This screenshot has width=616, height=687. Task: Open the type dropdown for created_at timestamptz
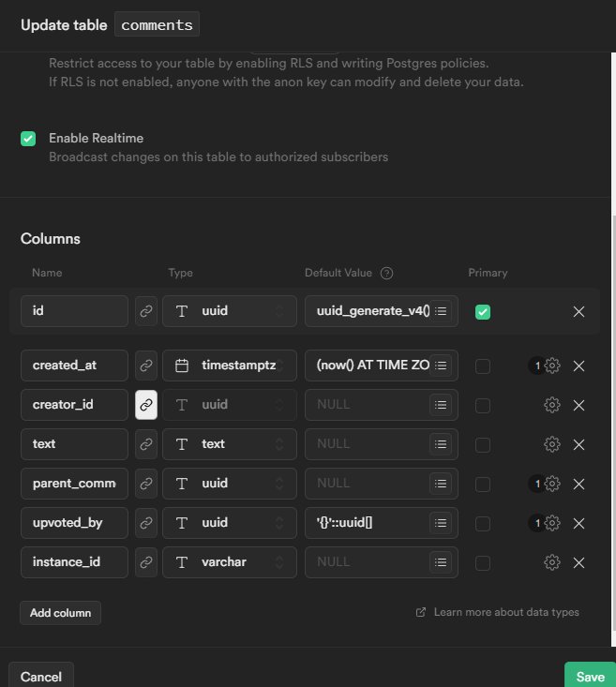230,366
